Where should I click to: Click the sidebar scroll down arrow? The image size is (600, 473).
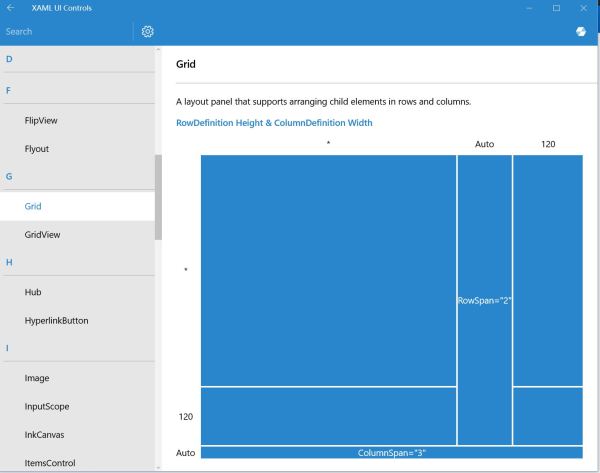[x=158, y=468]
